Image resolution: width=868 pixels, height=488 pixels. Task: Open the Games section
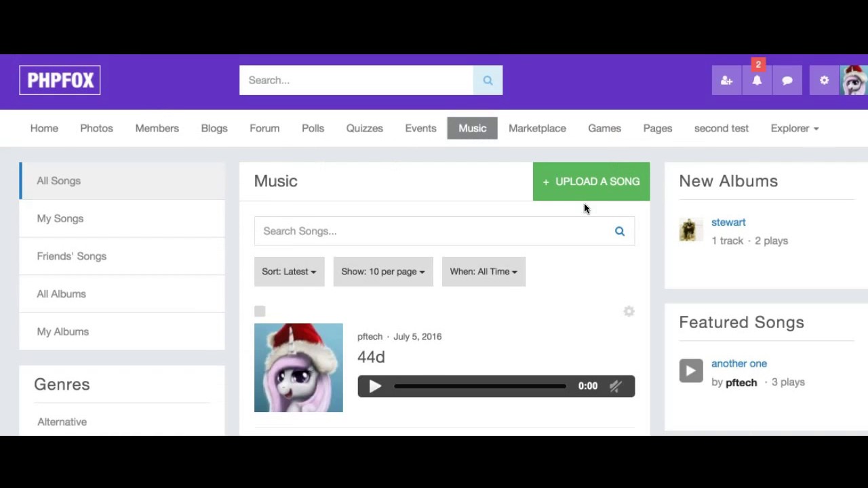[604, 128]
